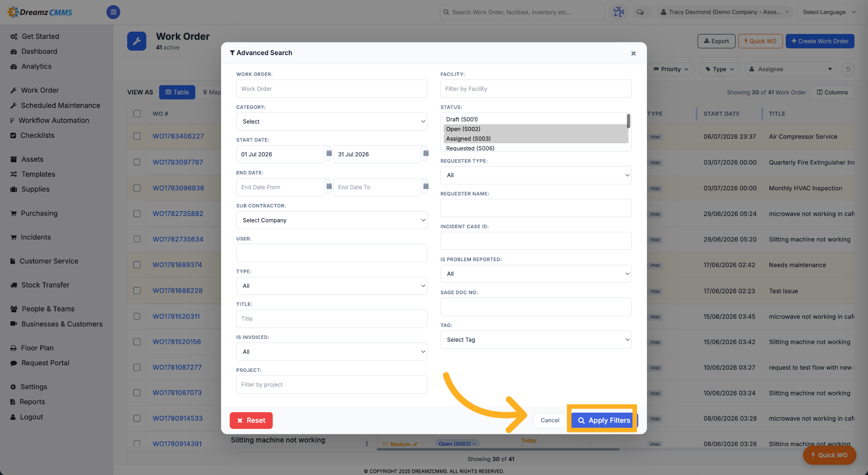Open Workflow Automation in the sidebar
Image resolution: width=868 pixels, height=475 pixels.
tap(54, 120)
